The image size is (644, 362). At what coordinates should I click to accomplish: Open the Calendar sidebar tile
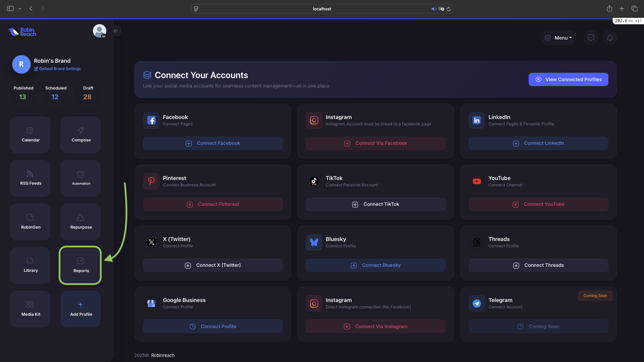coord(30,134)
